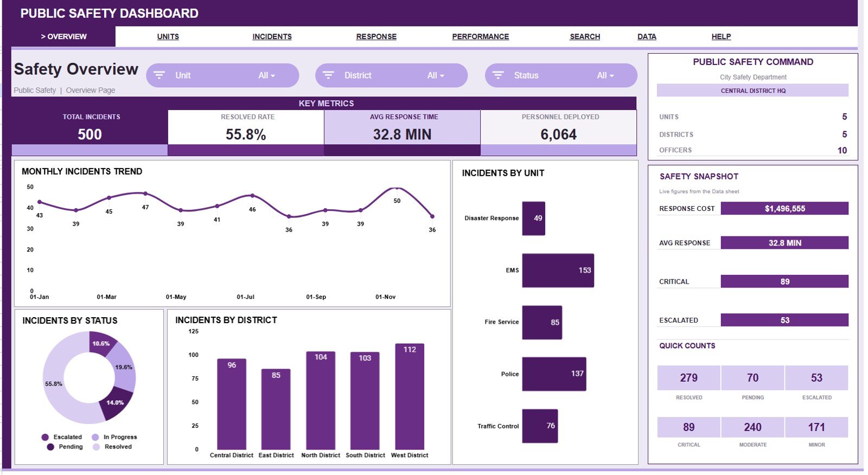Click the EMS bar showing 153
Viewport: 868px width, 475px height.
(x=558, y=270)
